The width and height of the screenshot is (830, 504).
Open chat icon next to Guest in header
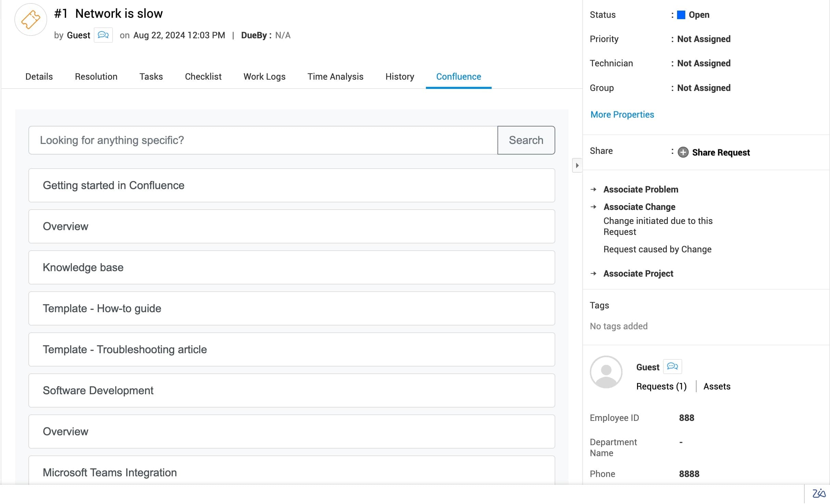click(x=103, y=35)
